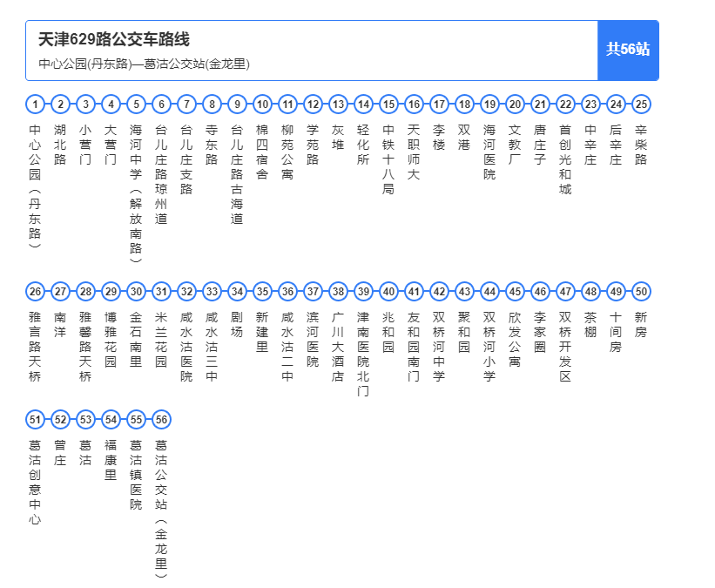Click station marker 50 labeled 新房
This screenshot has width=715, height=588.
[x=642, y=293]
